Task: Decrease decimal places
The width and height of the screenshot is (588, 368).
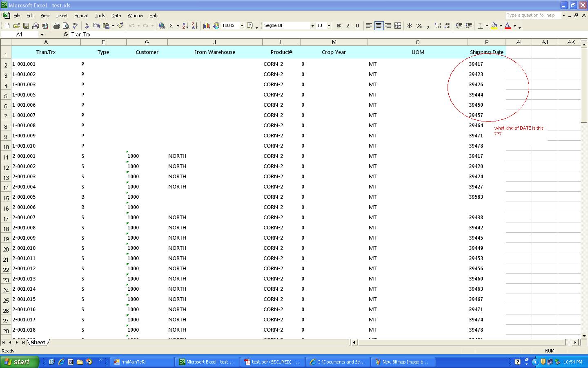Action: [447, 26]
